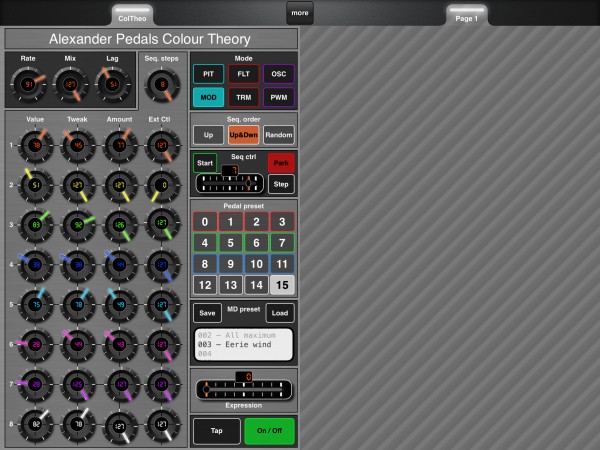
Task: Select '003 – Eerie wind' preset entry
Action: point(235,344)
